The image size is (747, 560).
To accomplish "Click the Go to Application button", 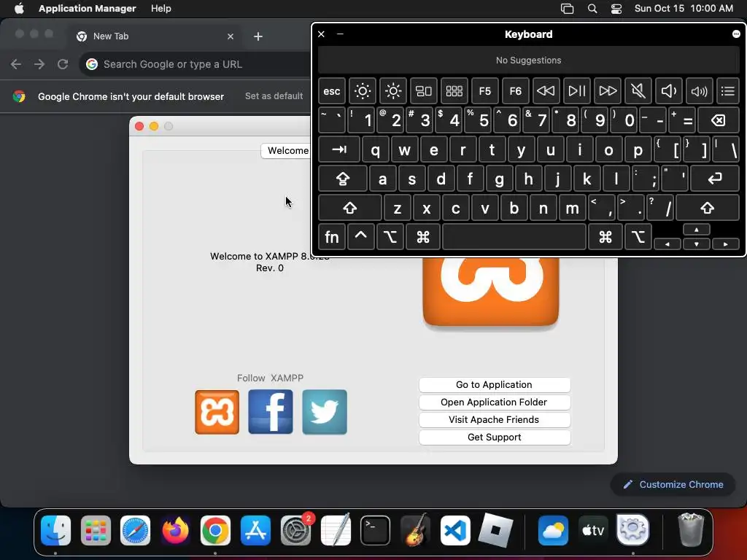I will pyautogui.click(x=494, y=385).
